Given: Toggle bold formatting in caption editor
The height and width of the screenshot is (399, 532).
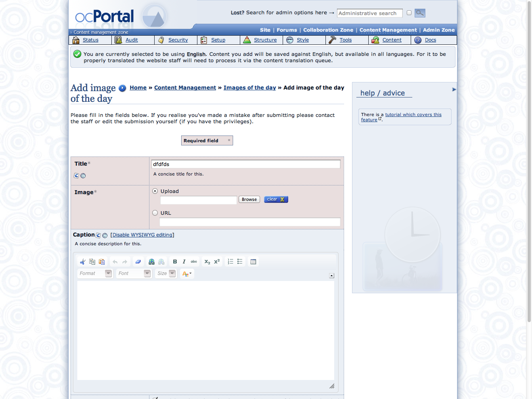Looking at the screenshot, I should pos(175,262).
